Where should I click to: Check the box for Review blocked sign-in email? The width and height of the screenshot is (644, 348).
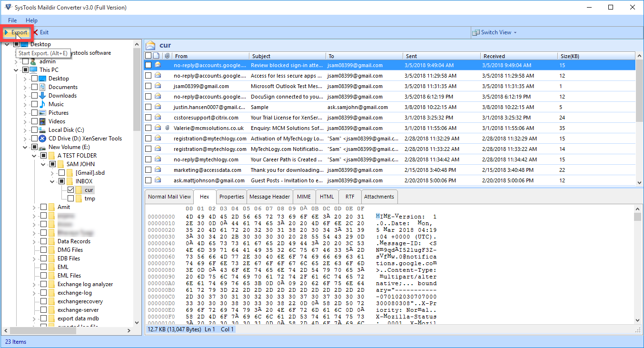[149, 65]
